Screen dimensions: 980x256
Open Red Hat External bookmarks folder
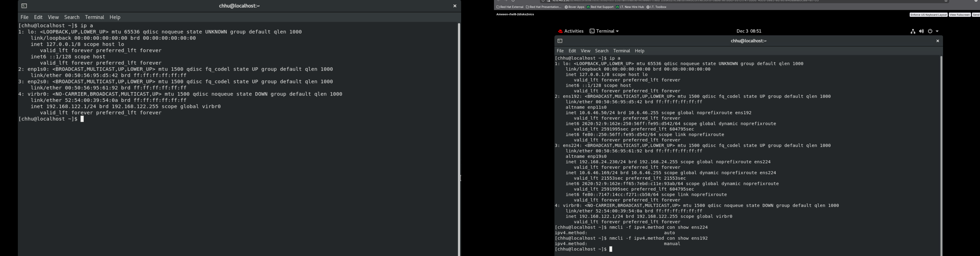(510, 7)
